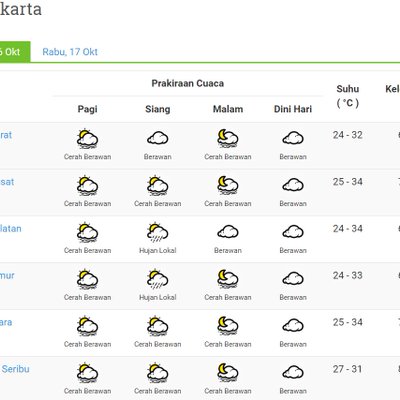Screen dimensions: 400x400
Task: Open the Rabu, 17 Okt tab
Action: 70,52
